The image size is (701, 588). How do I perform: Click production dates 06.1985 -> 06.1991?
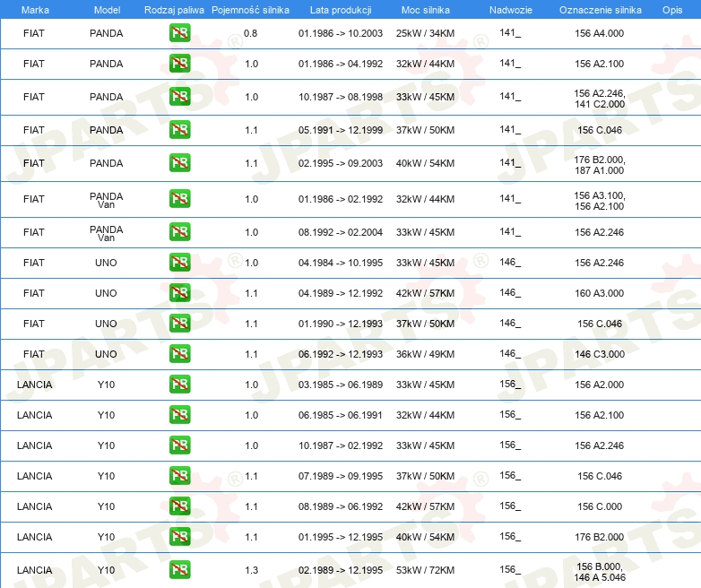(341, 414)
